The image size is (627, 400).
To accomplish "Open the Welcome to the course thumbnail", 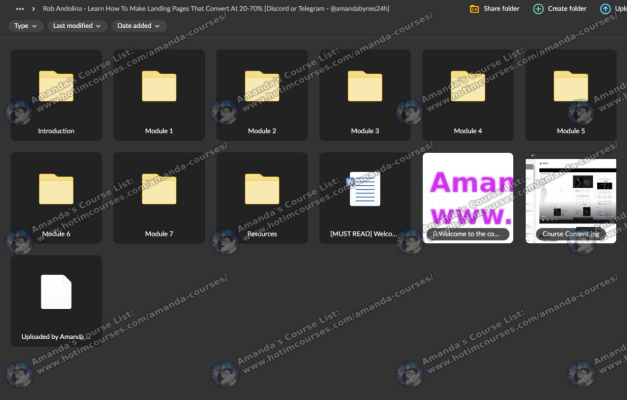I will click(468, 198).
